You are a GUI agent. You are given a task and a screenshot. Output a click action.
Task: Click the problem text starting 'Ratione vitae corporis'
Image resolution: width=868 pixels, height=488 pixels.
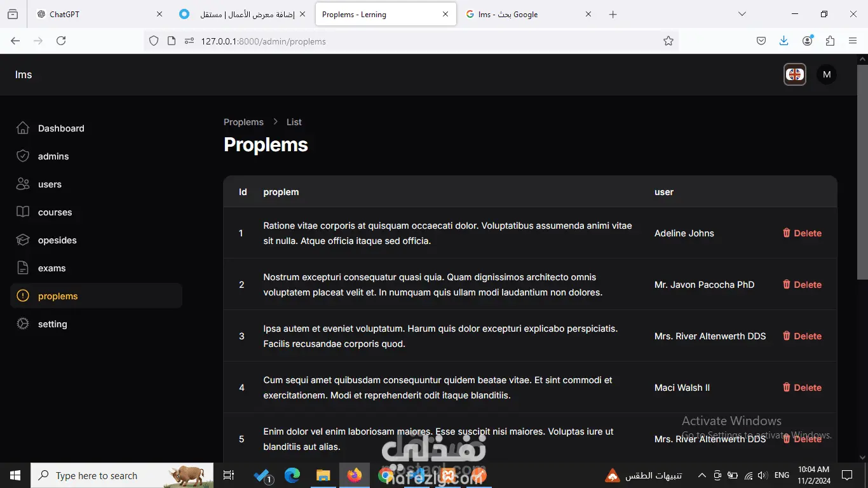(448, 233)
